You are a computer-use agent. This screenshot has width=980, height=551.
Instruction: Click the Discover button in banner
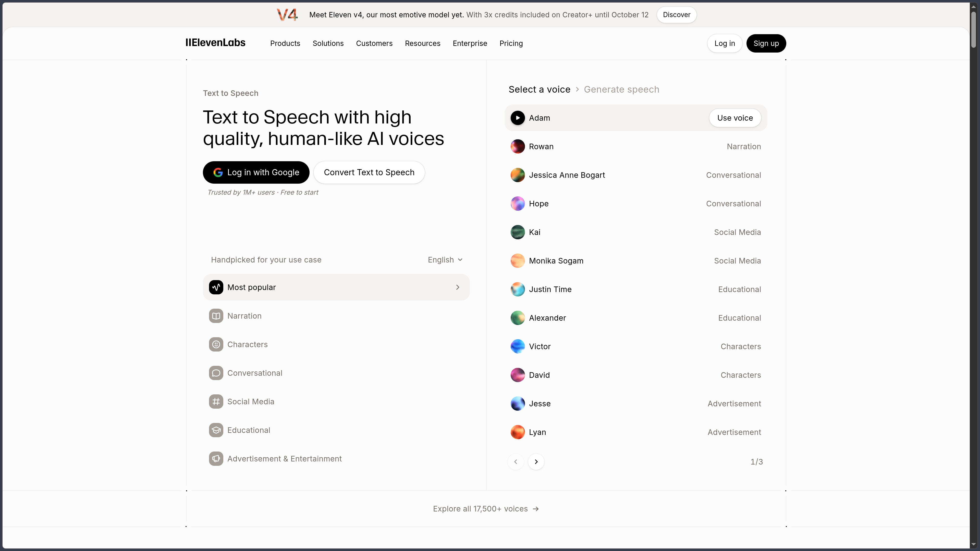676,15
